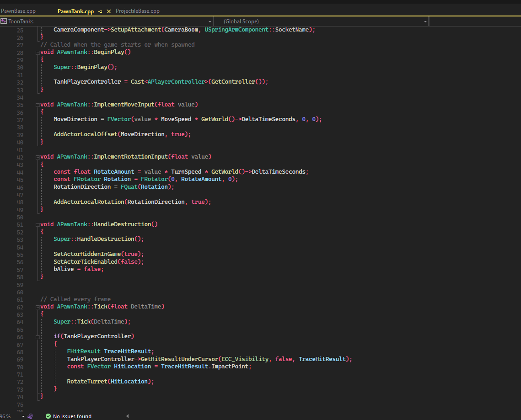The height and width of the screenshot is (420, 521).
Task: Click the purple code cleanup icon in status bar
Action: [x=30, y=416]
